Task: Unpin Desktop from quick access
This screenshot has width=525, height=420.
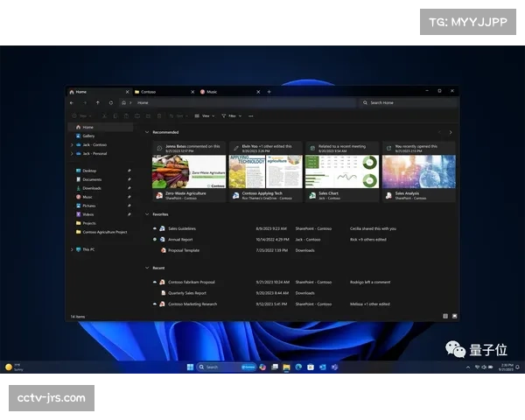Action: click(129, 171)
